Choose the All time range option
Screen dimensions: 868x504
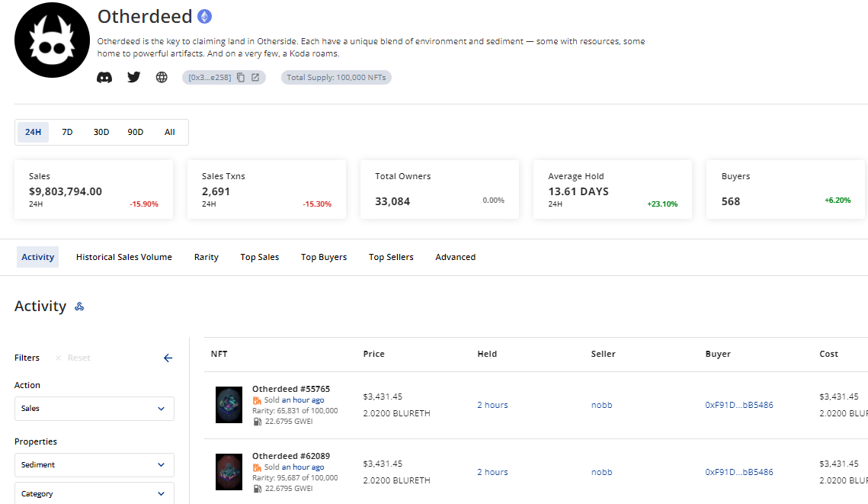point(169,132)
